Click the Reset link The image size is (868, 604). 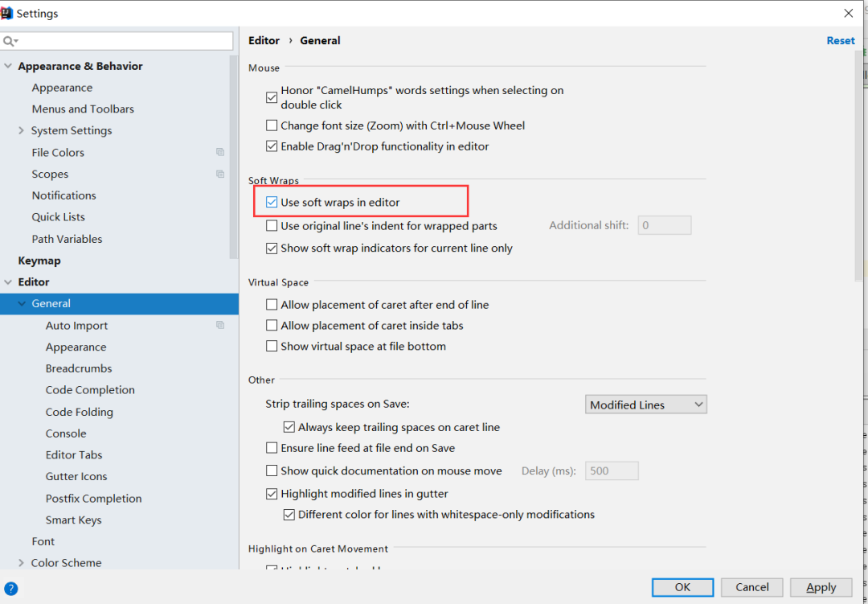pyautogui.click(x=841, y=40)
